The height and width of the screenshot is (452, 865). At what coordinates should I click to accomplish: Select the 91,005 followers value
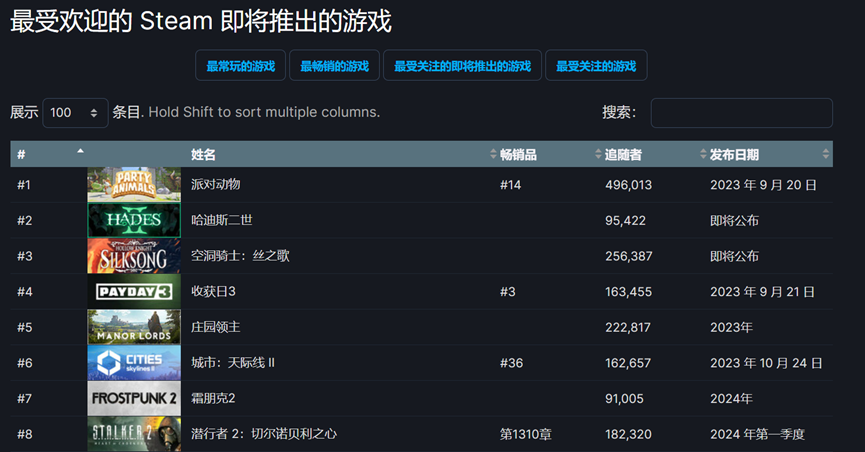coord(624,398)
